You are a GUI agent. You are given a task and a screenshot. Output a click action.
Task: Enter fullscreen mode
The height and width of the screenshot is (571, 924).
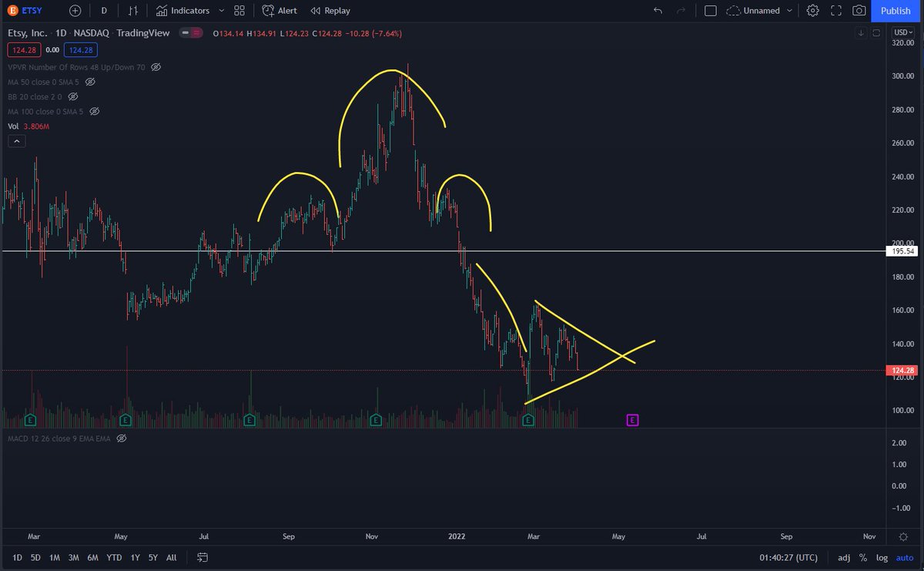coord(836,11)
